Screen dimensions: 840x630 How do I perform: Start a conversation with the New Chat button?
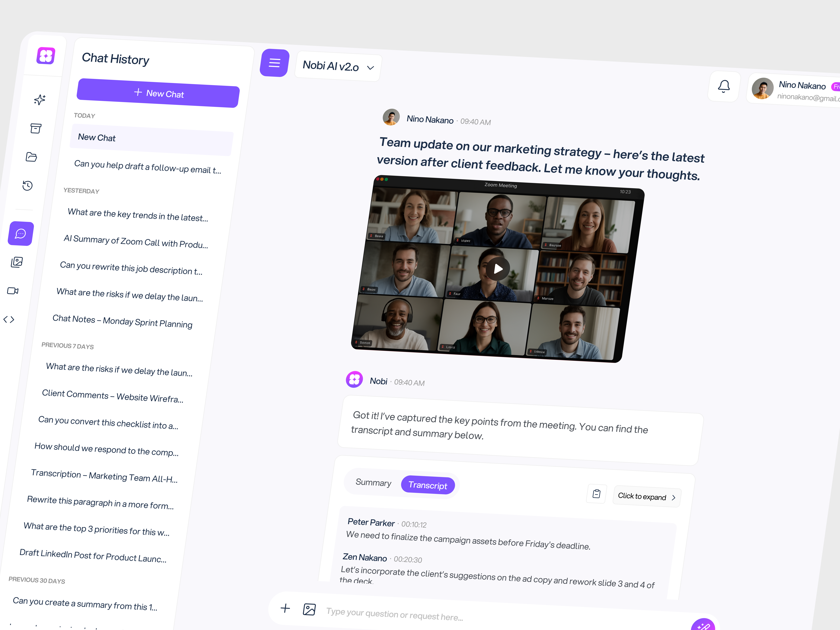158,94
